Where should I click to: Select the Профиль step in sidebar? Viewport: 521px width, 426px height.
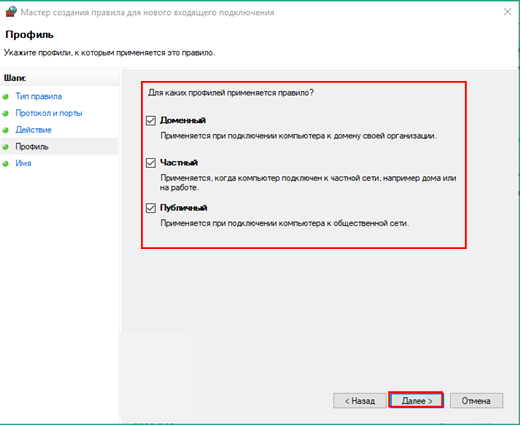coord(32,147)
